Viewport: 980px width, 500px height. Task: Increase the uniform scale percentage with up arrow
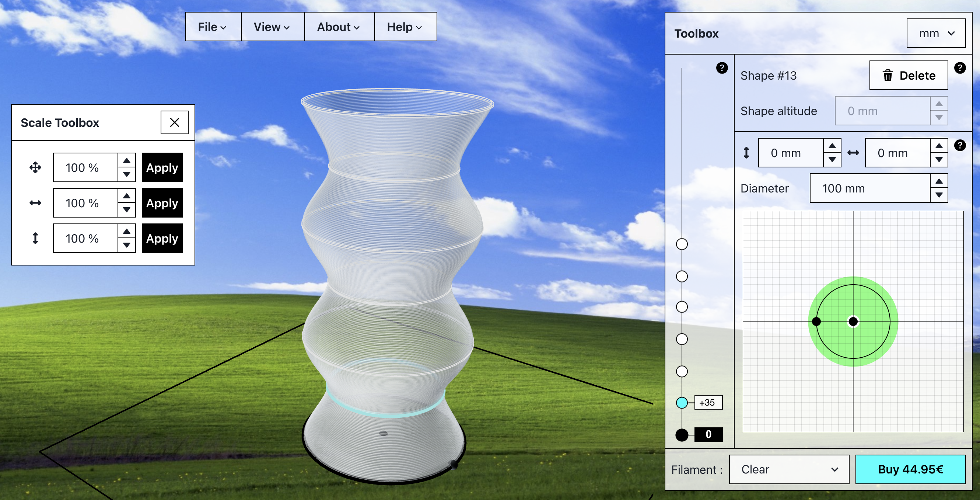coord(127,161)
